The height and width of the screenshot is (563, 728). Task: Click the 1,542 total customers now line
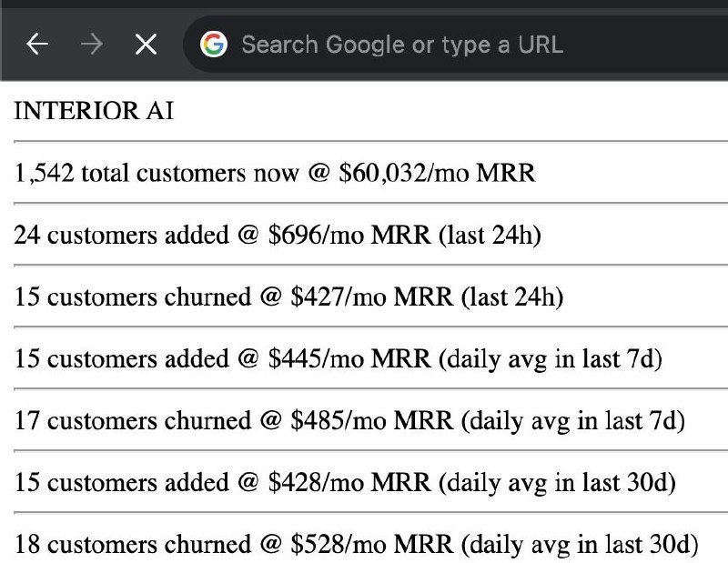pyautogui.click(x=275, y=173)
